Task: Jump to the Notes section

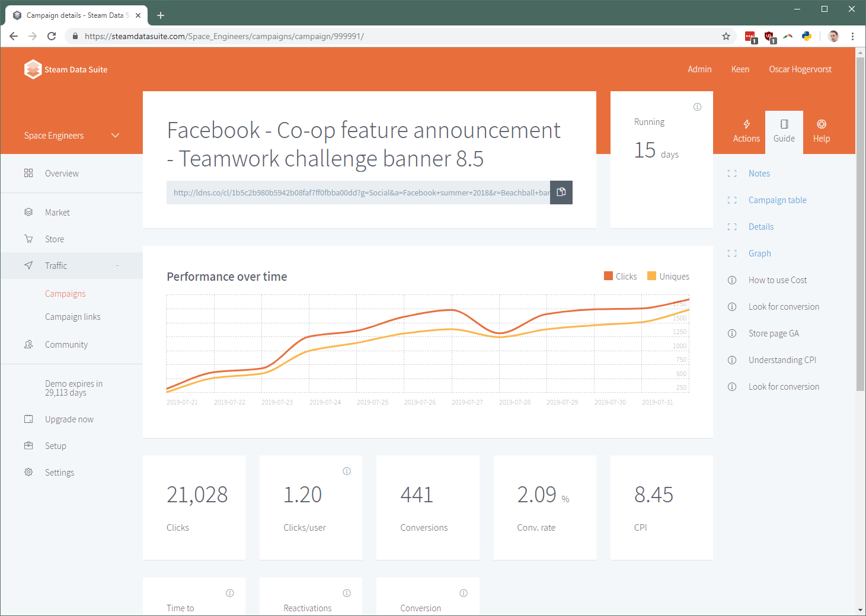Action: click(759, 174)
